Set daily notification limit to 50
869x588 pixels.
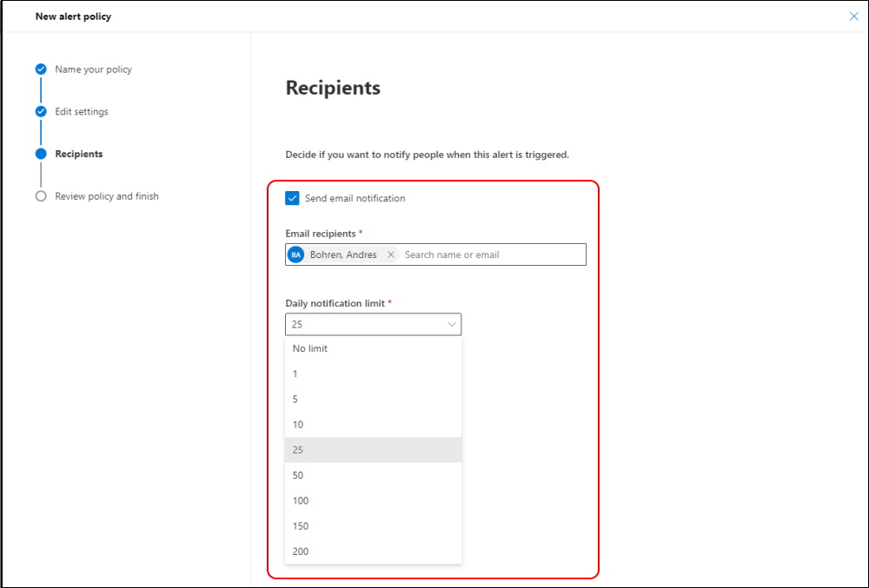coord(373,475)
